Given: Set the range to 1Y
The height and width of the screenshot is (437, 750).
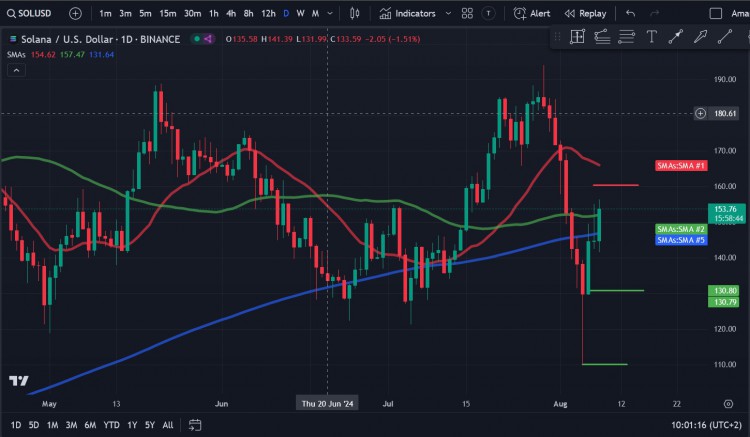Looking at the screenshot, I should [x=132, y=425].
